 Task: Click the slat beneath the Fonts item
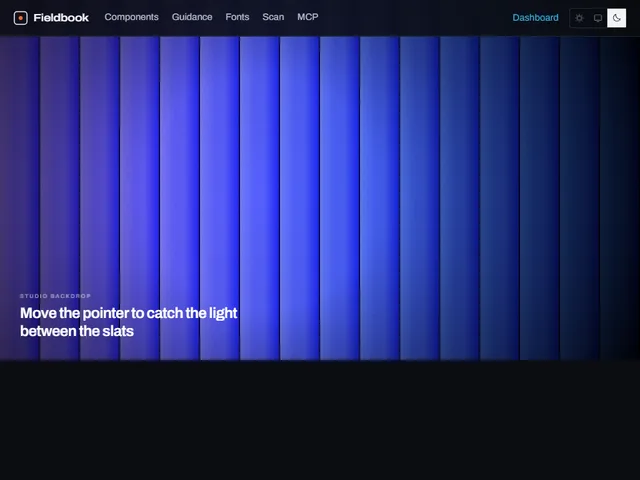click(220, 198)
